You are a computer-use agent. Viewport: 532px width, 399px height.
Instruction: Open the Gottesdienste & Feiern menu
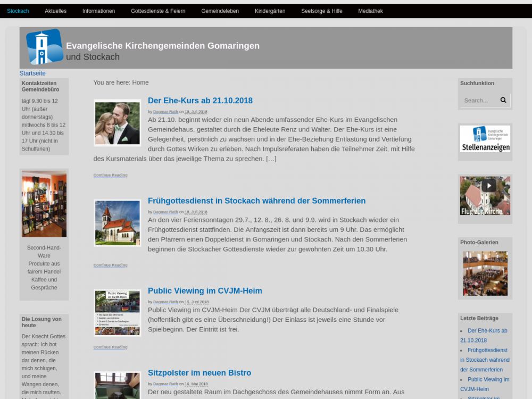click(158, 11)
